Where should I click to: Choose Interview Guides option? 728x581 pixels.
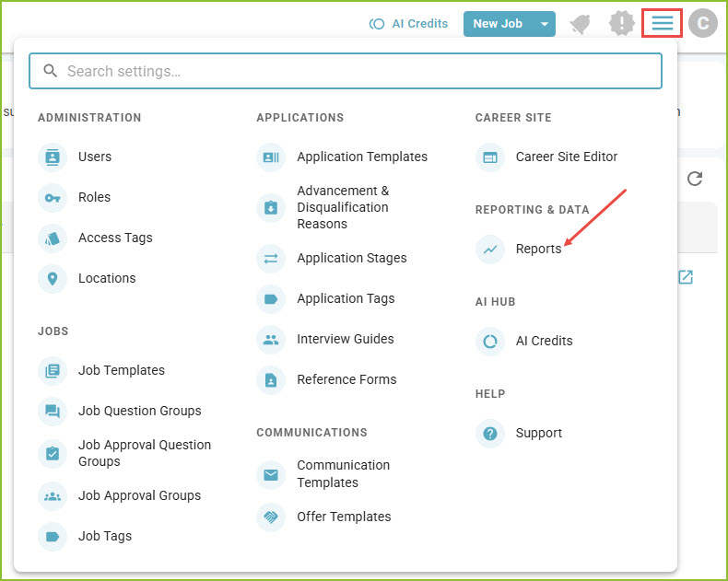click(345, 339)
